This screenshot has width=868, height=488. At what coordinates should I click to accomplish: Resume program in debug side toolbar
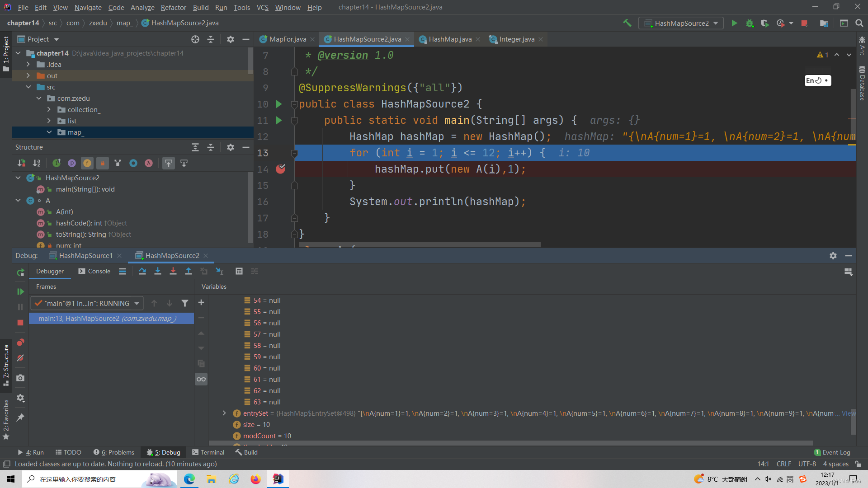coord(20,291)
